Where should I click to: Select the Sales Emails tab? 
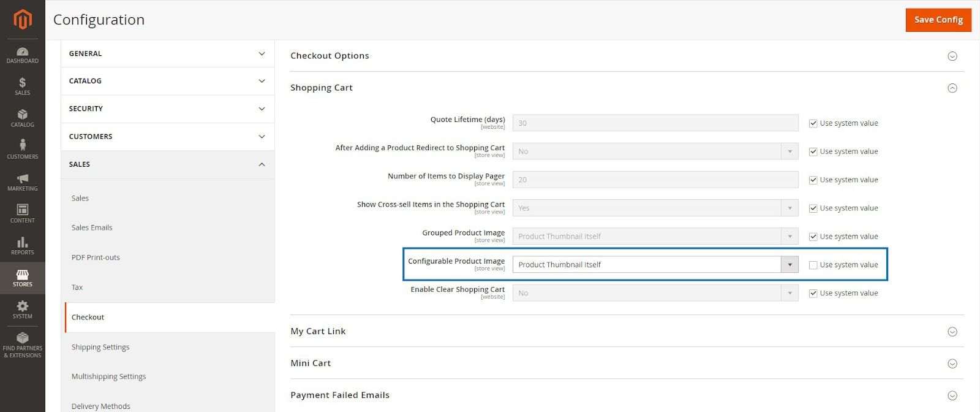coord(92,227)
